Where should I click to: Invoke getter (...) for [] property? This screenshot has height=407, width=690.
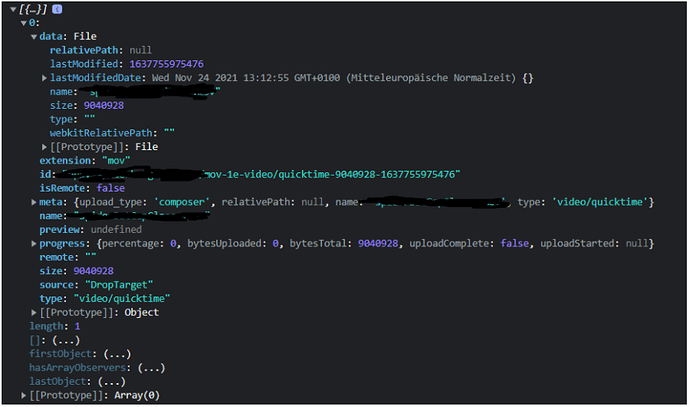[x=66, y=340]
